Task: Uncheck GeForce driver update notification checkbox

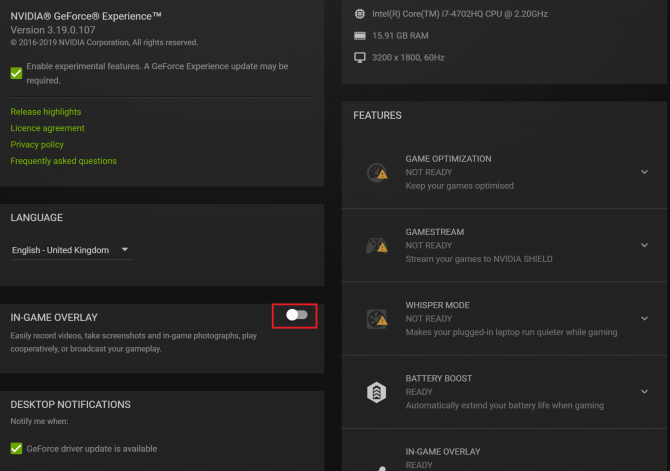Action: pos(16,448)
